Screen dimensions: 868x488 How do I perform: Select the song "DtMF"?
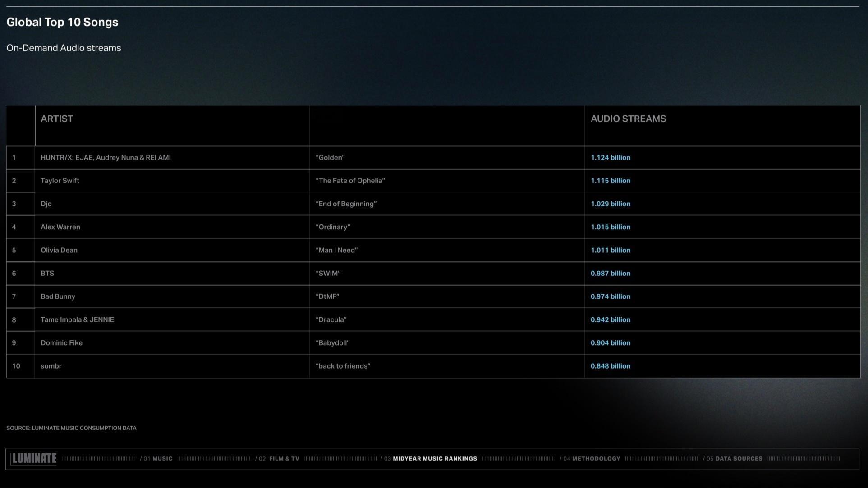coord(327,296)
